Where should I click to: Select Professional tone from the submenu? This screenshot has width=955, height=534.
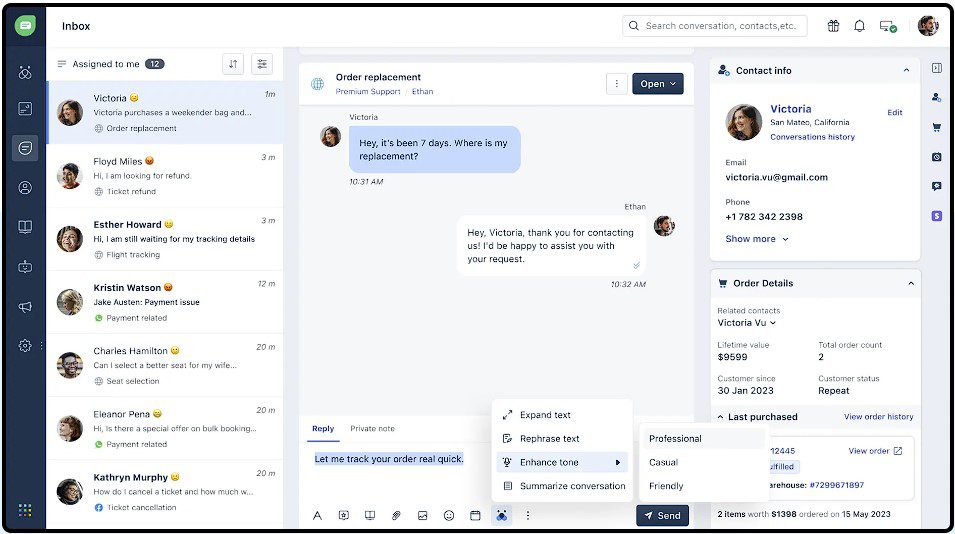point(675,439)
